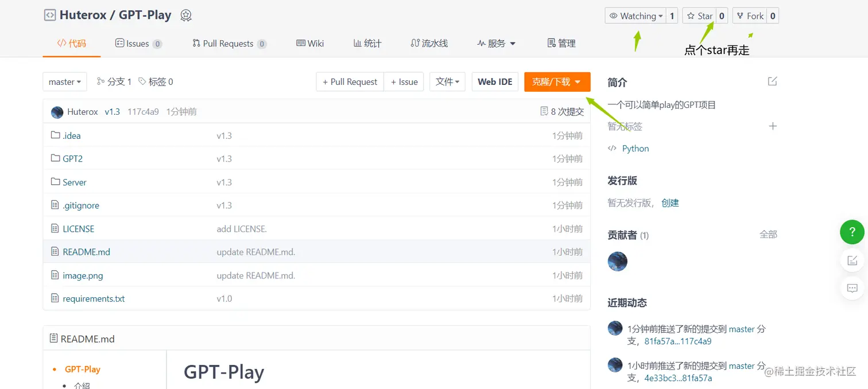Open commit range 4e33bc3...81fa57a
The height and width of the screenshot is (389, 868).
pos(678,378)
